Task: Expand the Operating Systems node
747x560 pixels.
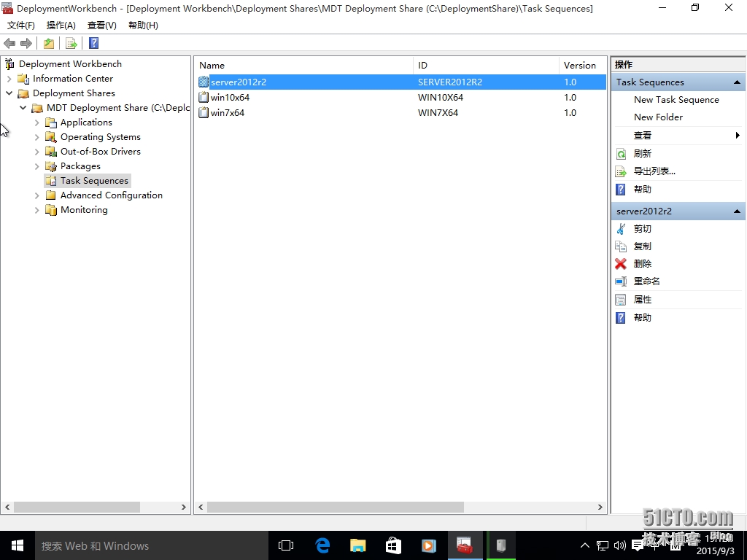Action: point(36,137)
